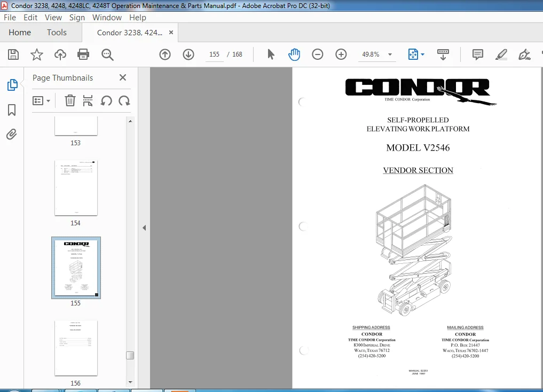Open Page Thumbnails panel in left sidebar

coord(12,85)
